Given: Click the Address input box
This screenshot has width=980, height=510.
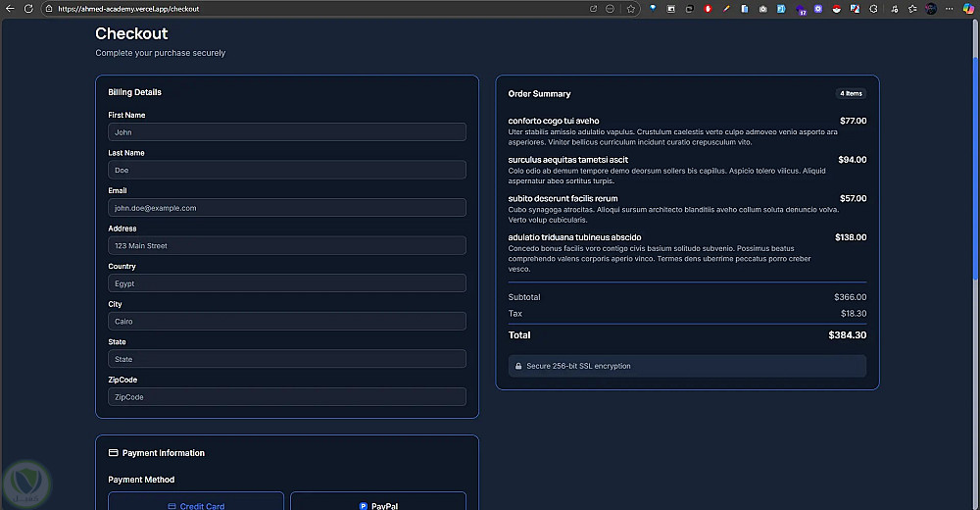Looking at the screenshot, I should (x=287, y=245).
